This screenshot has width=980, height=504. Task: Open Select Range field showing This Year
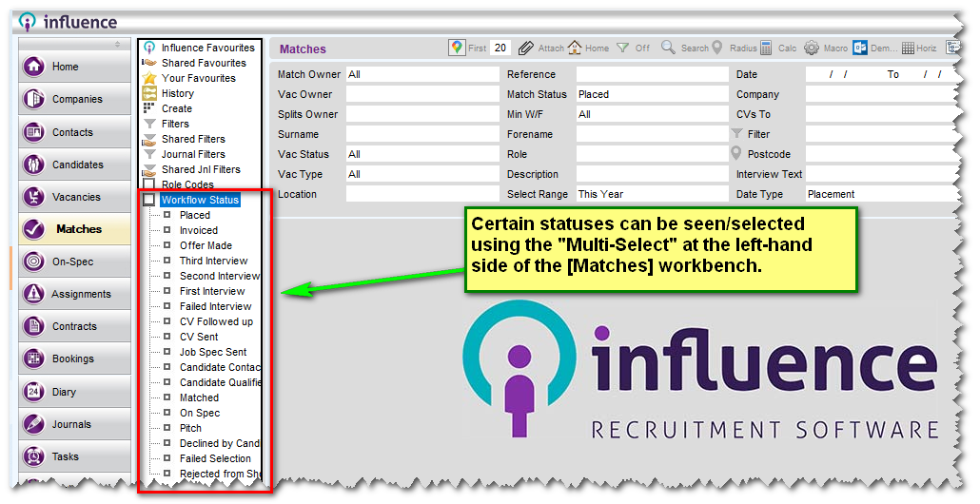pos(652,194)
